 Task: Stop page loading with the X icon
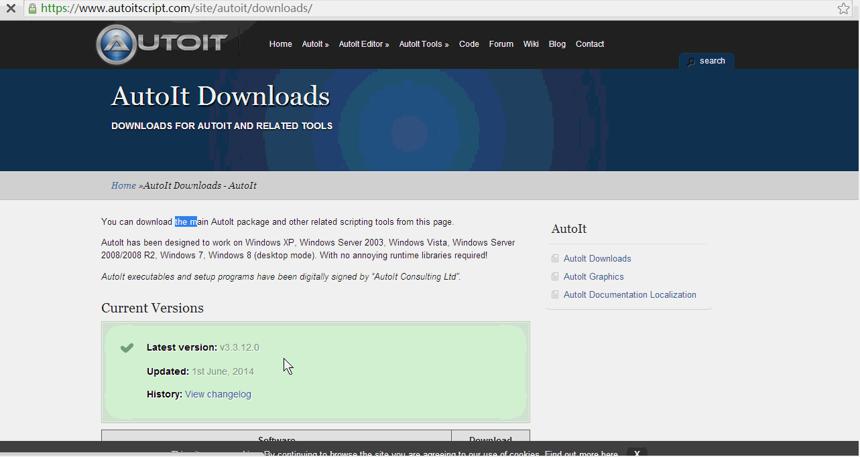tap(10, 9)
